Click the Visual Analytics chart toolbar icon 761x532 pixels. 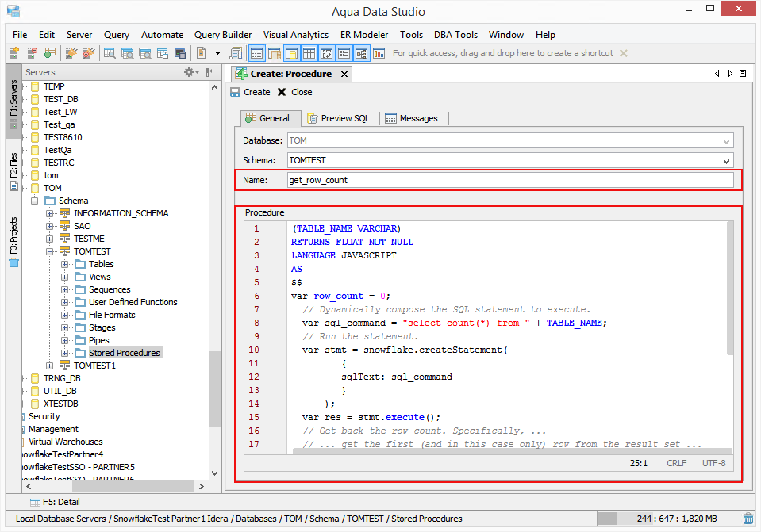[x=379, y=53]
